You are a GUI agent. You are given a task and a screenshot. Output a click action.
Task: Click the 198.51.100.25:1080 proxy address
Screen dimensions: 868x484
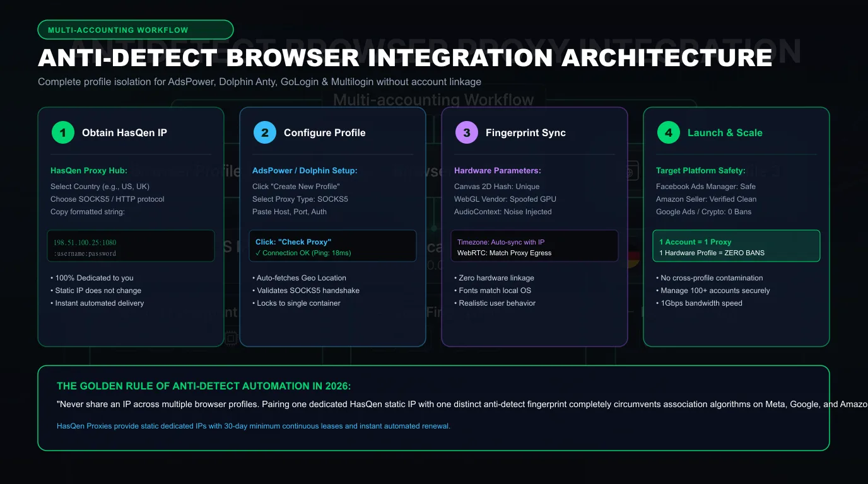tap(85, 243)
